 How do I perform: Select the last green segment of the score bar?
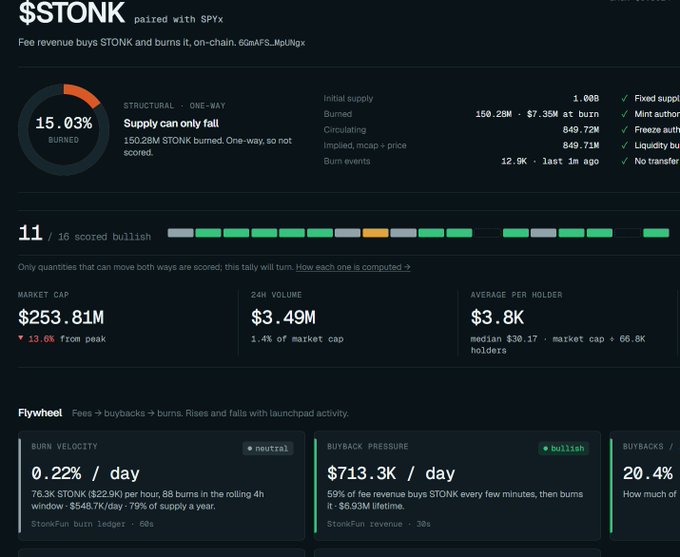656,233
